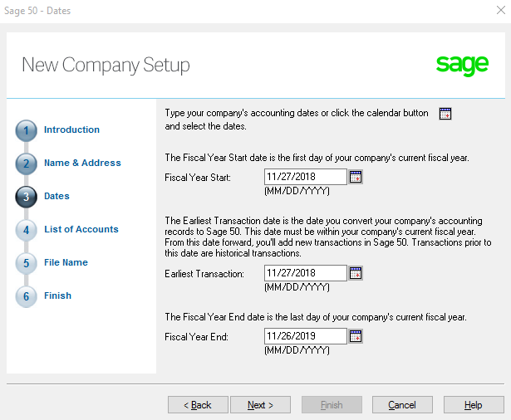Viewport: 511px width, 420px height.
Task: Click (MM/DD/YYYY) hint under Earliest Transaction
Action: click(x=297, y=287)
